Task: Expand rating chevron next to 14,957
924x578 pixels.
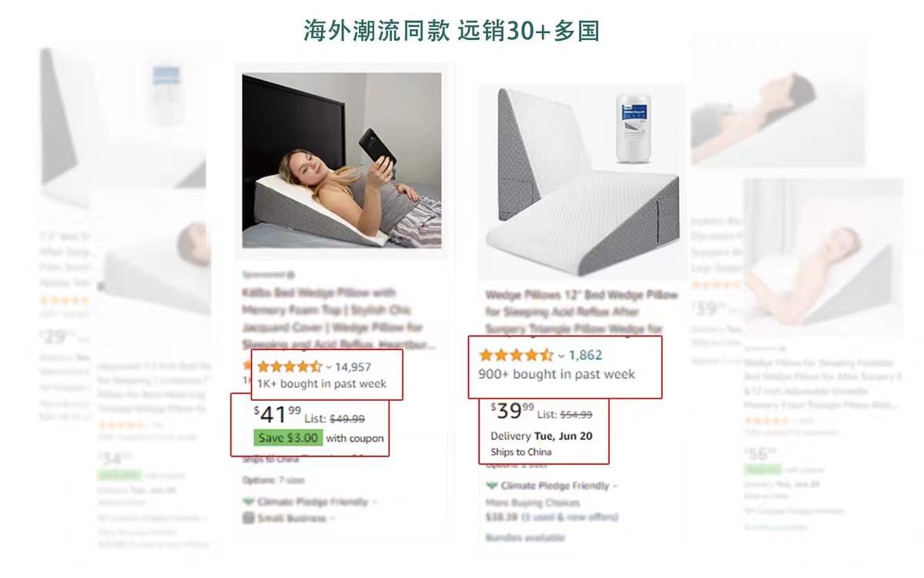Action: point(329,368)
